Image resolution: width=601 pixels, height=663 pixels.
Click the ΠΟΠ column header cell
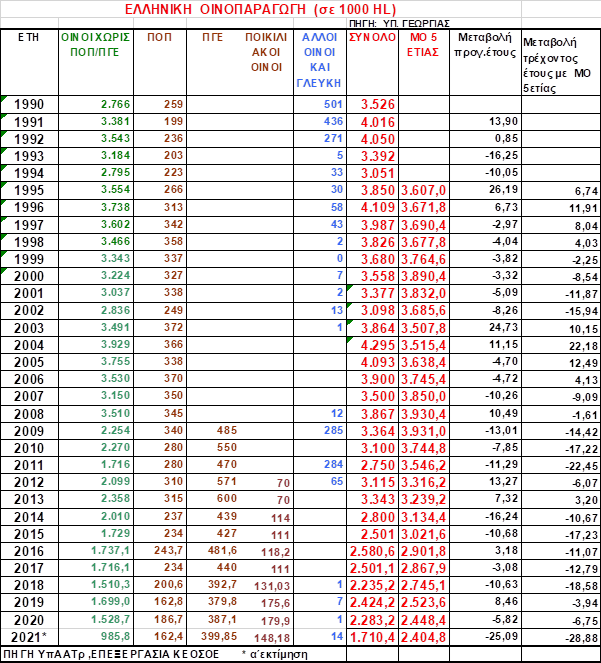[157, 36]
